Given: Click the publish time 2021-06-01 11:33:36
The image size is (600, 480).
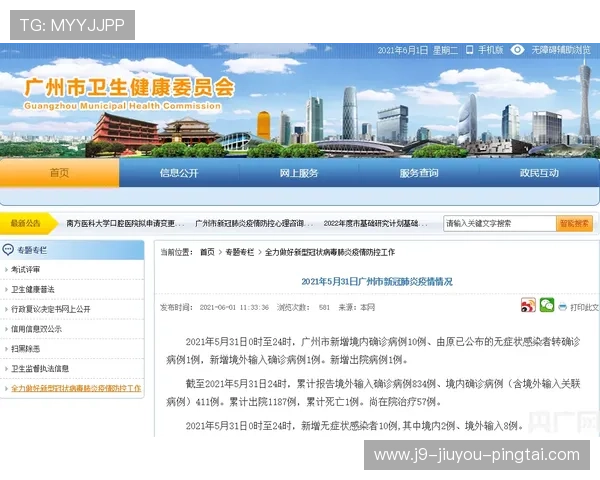Looking at the screenshot, I should [x=234, y=307].
